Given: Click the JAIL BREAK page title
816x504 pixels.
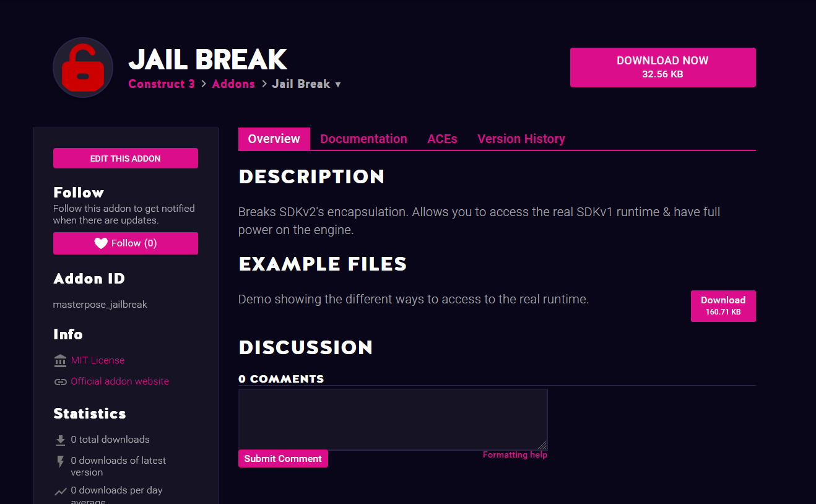Looking at the screenshot, I should [208, 59].
